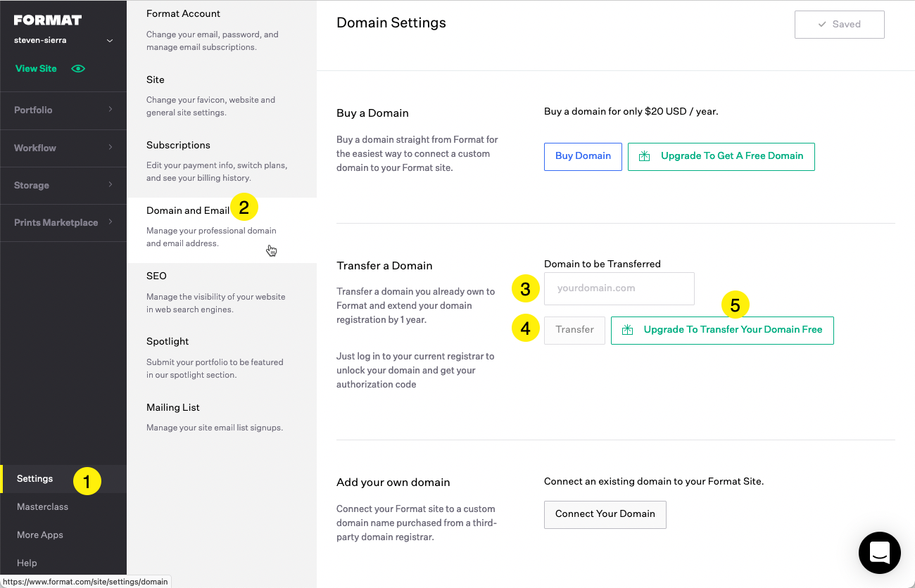
Task: Open Workflow in the sidebar
Action: tap(63, 148)
